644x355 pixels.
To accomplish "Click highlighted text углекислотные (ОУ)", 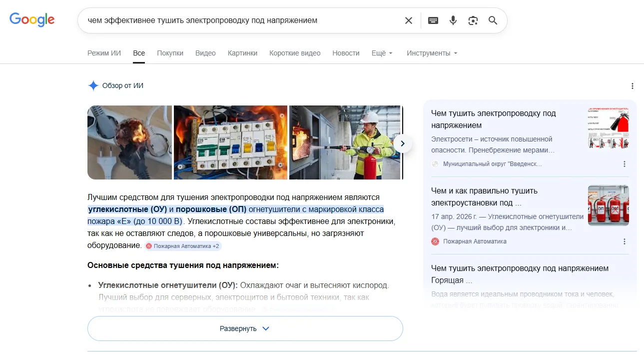I will [x=127, y=209].
